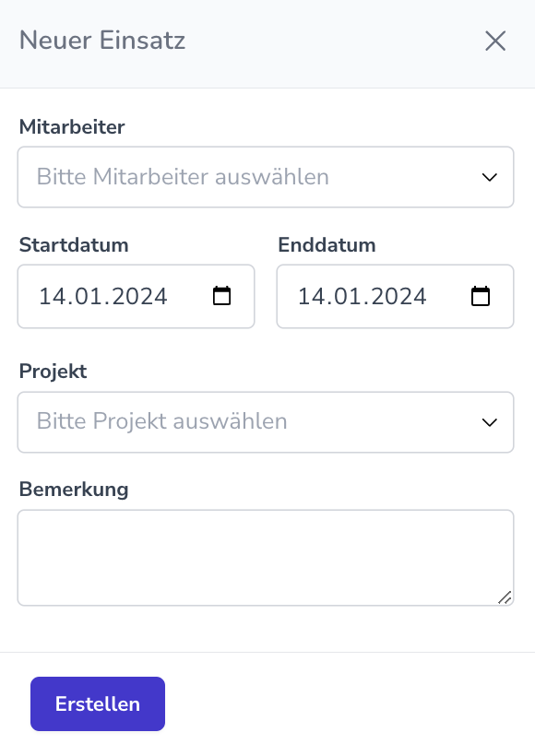Click the resize handle of the Bemerkung field

pos(506,598)
